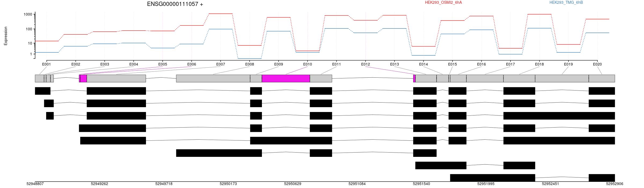The height and width of the screenshot is (188, 644).
Task: Click exon label E016
Action: coord(481,64)
